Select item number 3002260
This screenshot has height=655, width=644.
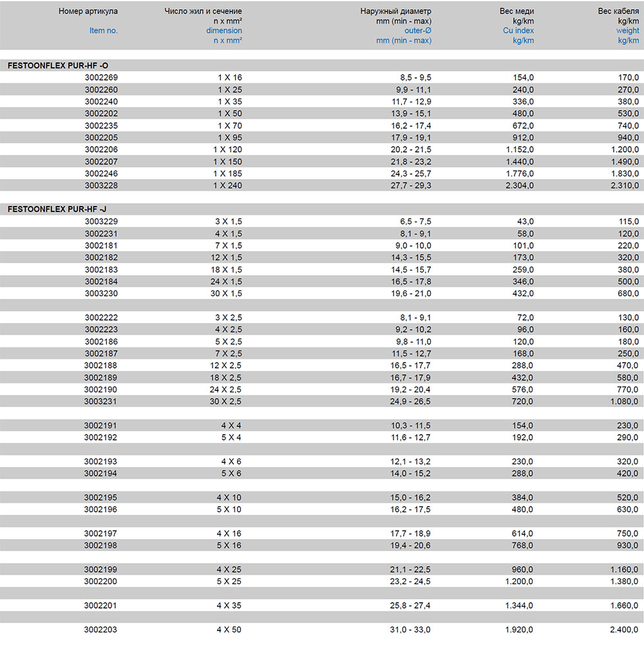[x=101, y=90]
